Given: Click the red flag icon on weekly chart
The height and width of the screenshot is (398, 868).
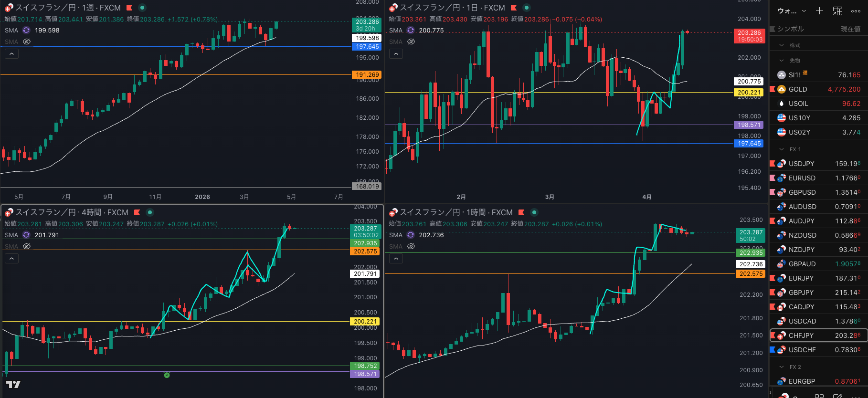Looking at the screenshot, I should point(129,8).
